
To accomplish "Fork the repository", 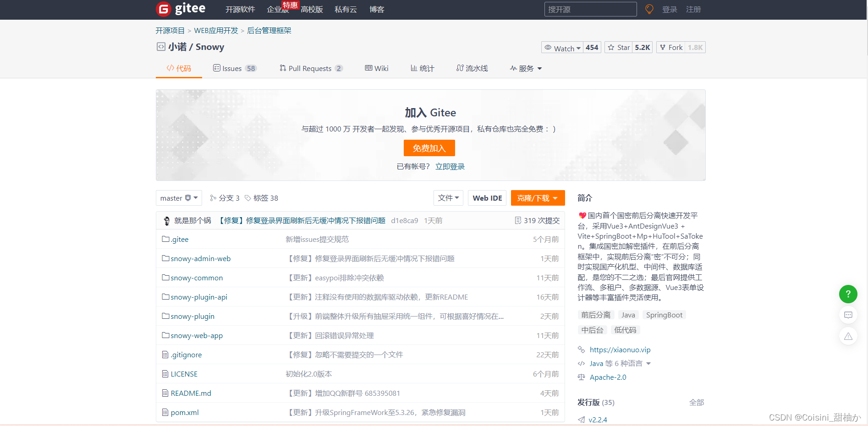I will tap(671, 48).
